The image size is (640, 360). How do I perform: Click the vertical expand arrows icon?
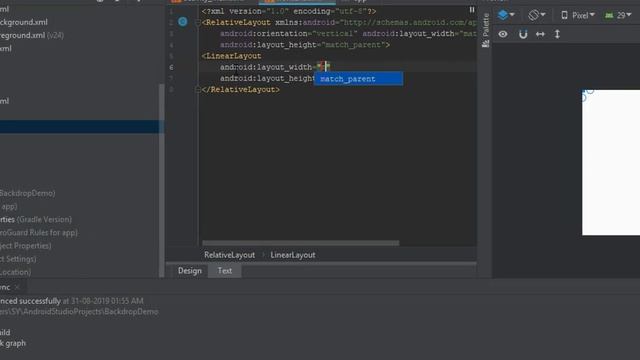[x=557, y=34]
